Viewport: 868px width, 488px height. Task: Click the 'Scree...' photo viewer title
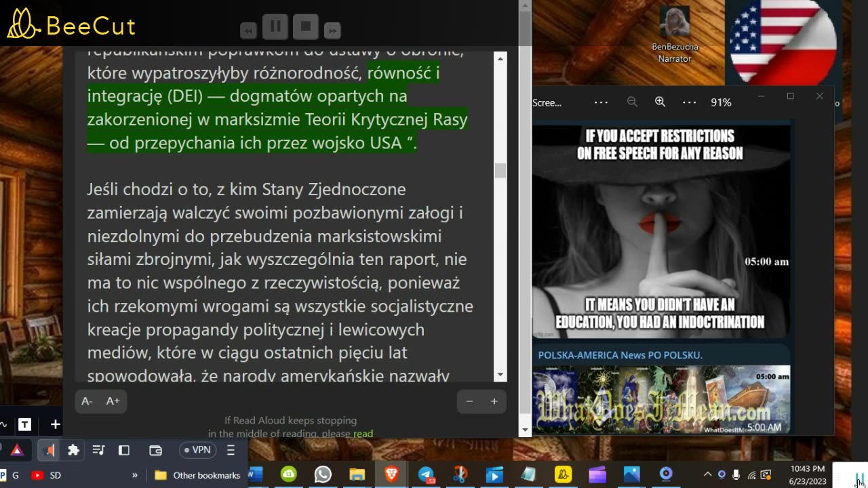(x=547, y=102)
